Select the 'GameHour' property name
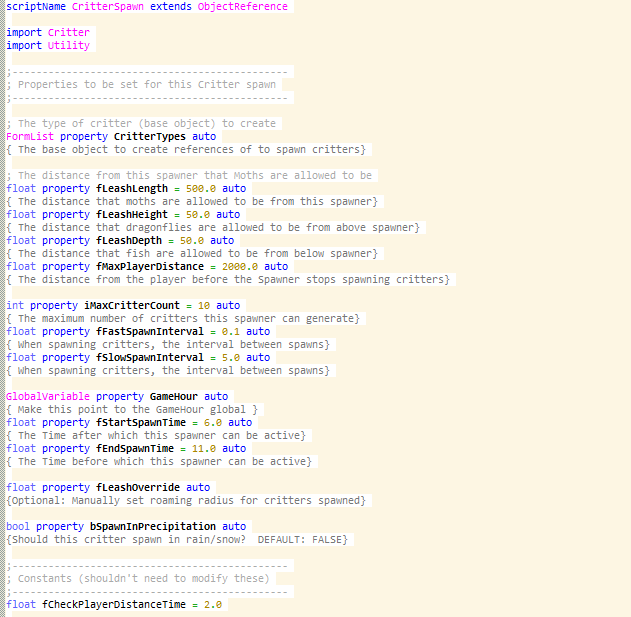631x617 pixels. [x=174, y=396]
